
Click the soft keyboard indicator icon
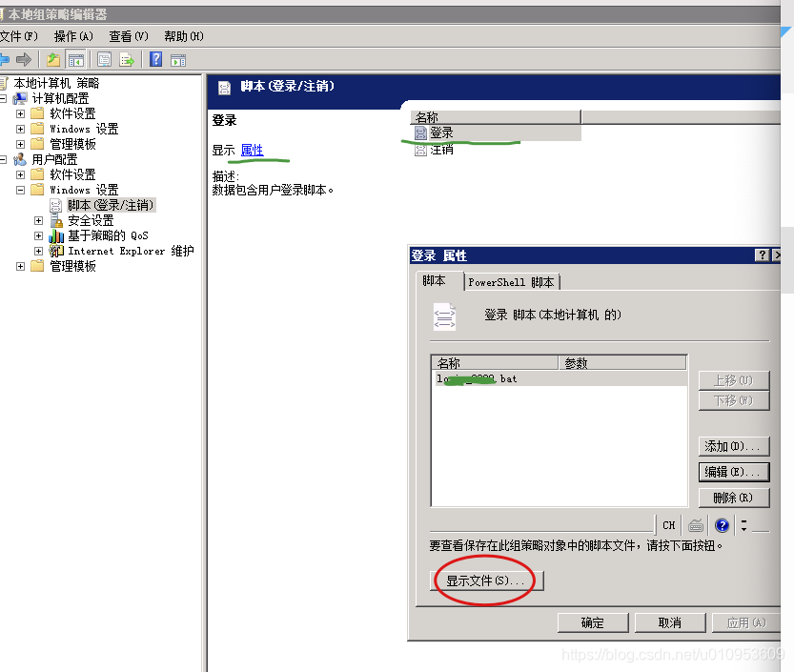[x=696, y=525]
